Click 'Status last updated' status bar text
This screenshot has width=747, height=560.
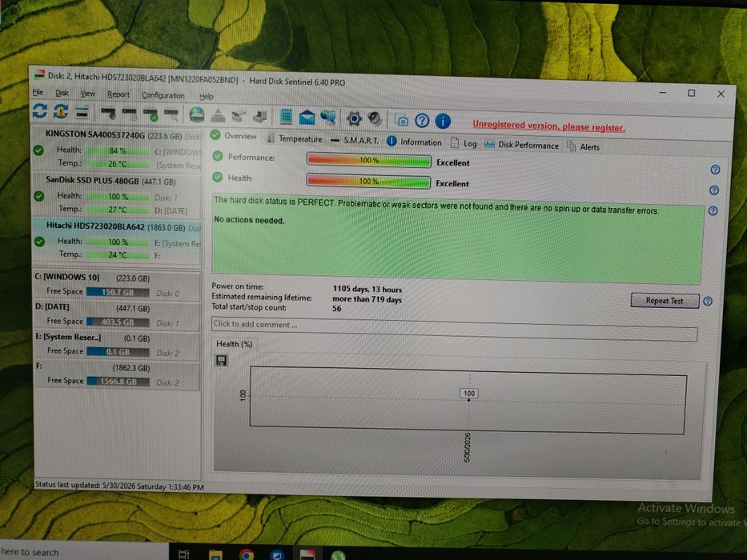point(119,486)
